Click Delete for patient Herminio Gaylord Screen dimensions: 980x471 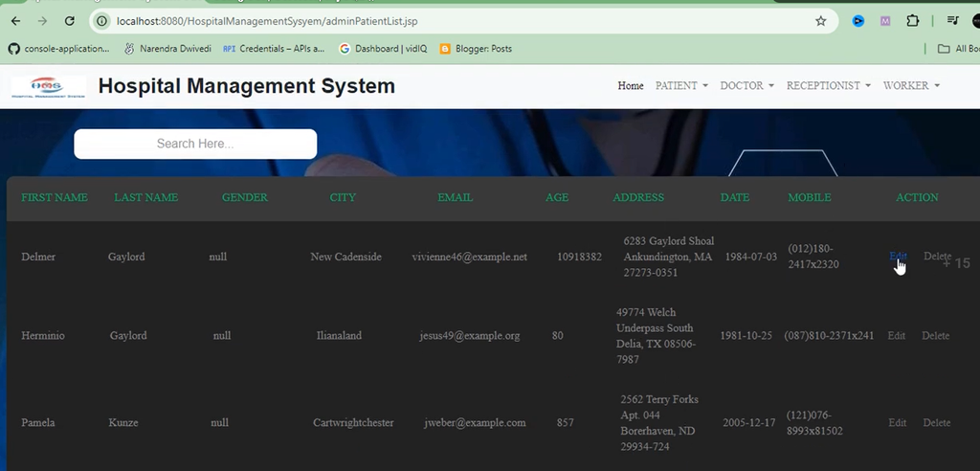pyautogui.click(x=936, y=335)
